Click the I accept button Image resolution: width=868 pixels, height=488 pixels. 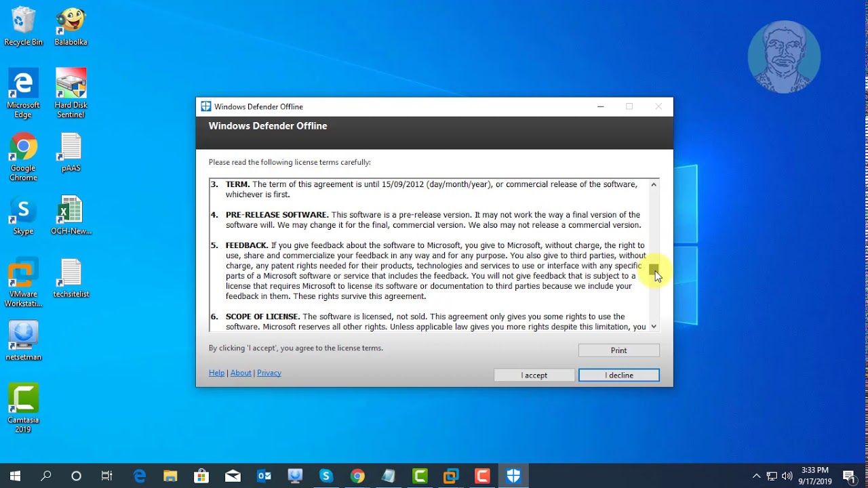click(534, 375)
